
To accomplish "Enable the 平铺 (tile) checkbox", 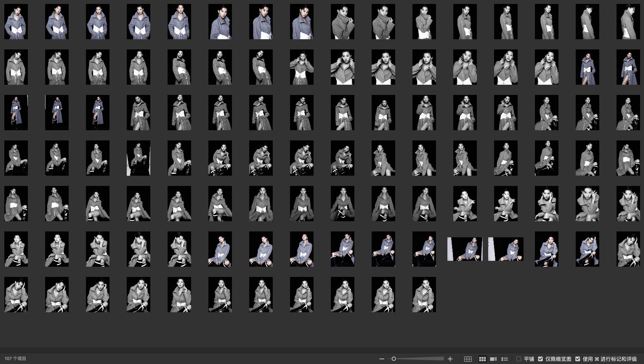I will coord(519,359).
